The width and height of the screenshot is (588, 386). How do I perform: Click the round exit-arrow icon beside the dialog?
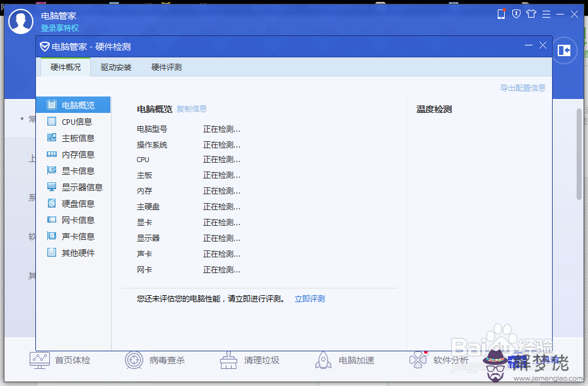tap(564, 50)
